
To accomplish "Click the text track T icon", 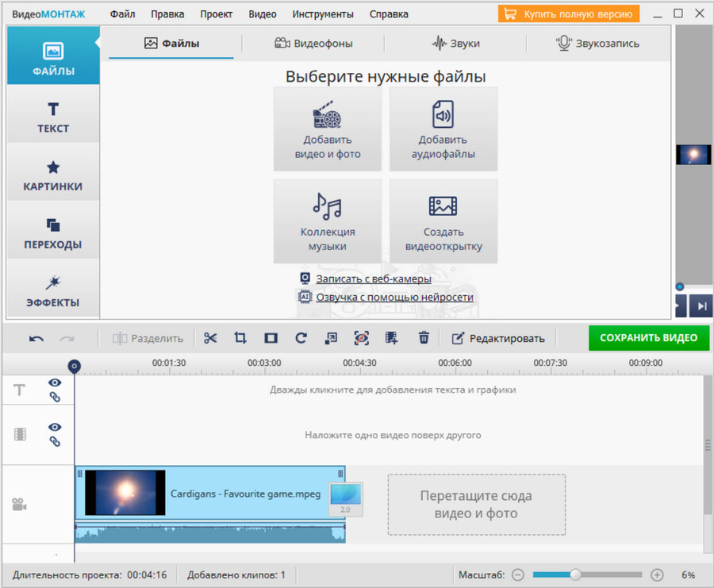I will click(x=19, y=390).
